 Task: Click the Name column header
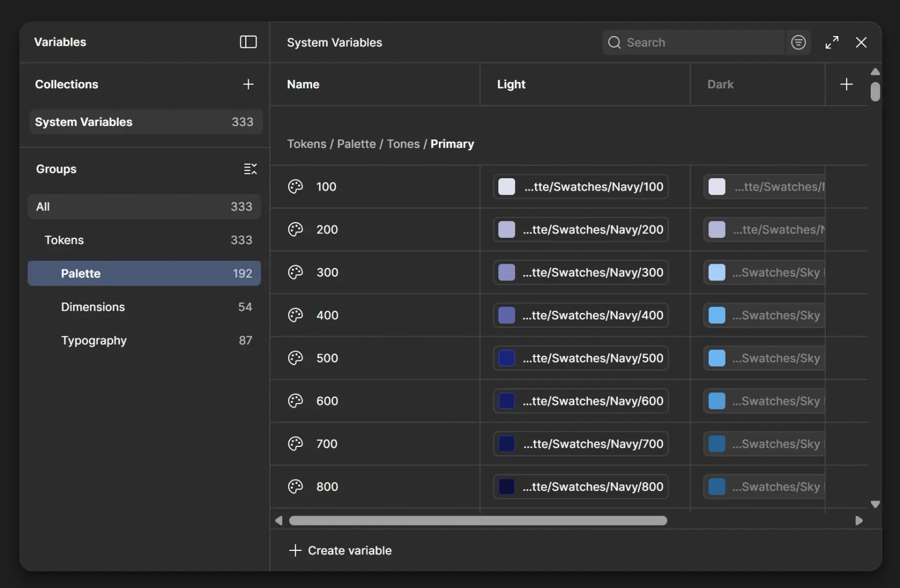pos(303,84)
